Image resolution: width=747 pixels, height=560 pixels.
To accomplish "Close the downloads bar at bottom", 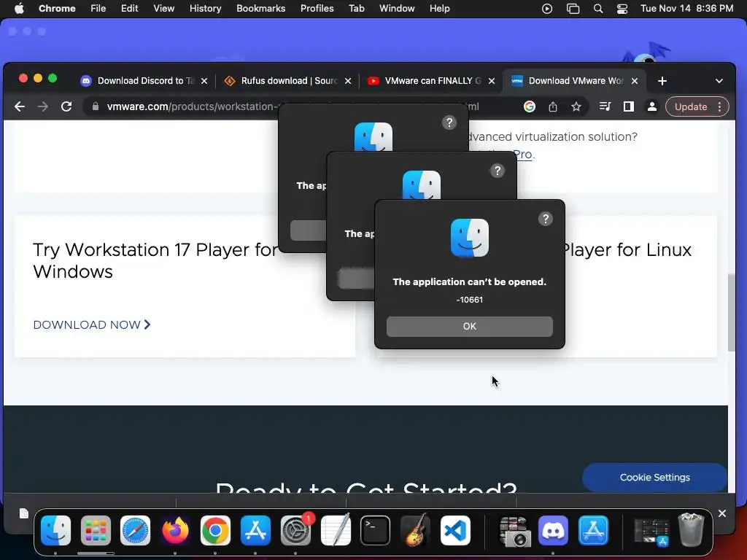I will 722,513.
